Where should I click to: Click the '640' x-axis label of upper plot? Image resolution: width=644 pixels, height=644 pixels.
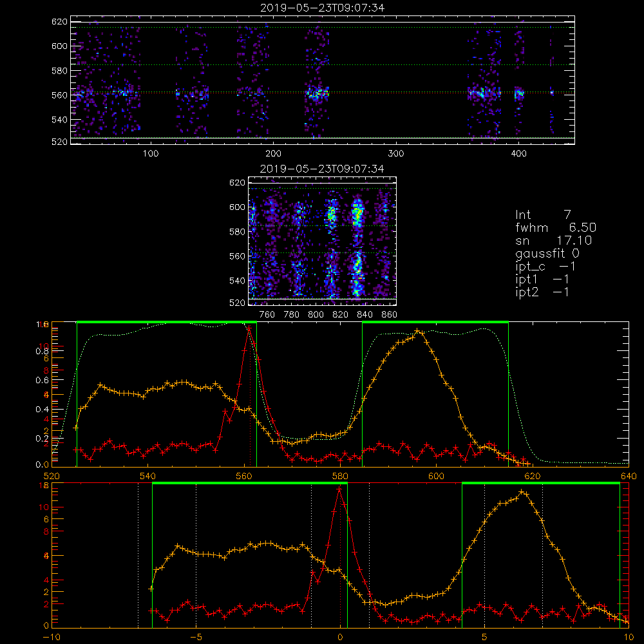629,476
